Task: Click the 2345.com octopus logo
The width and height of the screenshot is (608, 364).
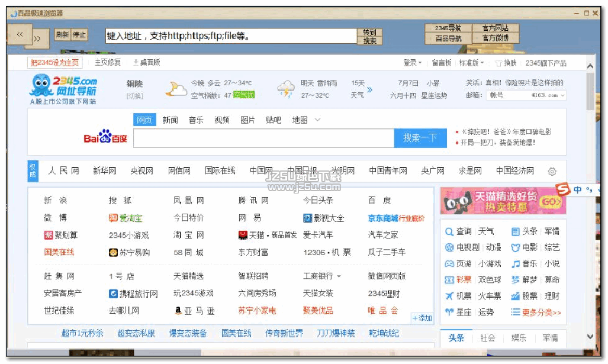Action: pyautogui.click(x=63, y=90)
